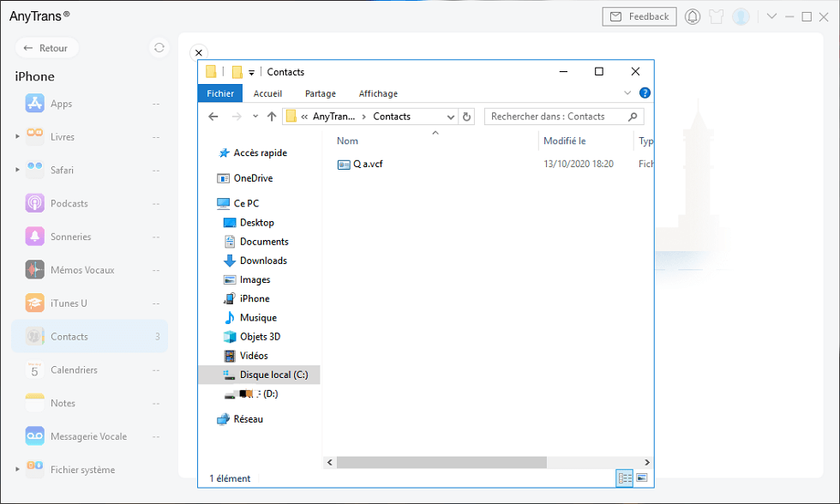Click the Retour back button
This screenshot has height=504, width=840.
click(x=46, y=48)
